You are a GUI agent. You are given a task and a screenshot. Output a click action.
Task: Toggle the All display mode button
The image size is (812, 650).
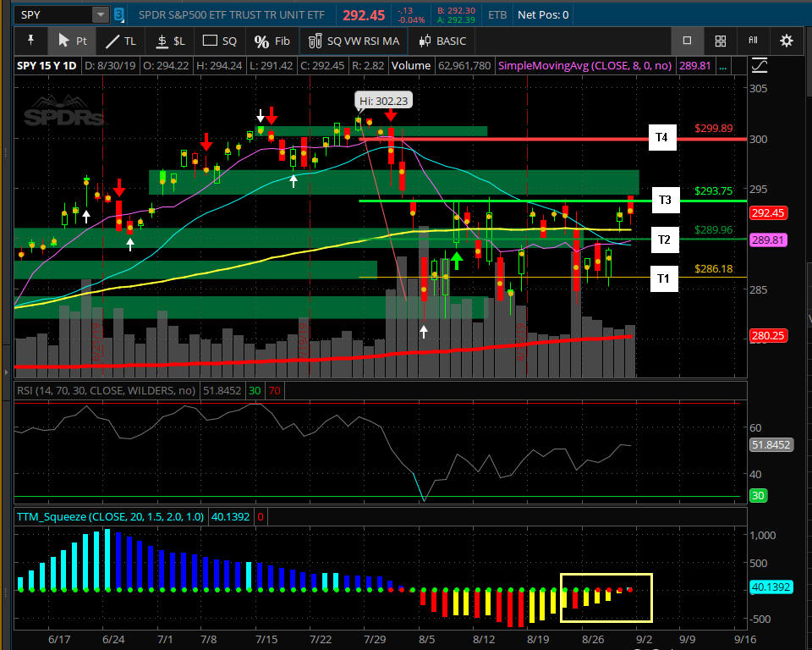(753, 41)
